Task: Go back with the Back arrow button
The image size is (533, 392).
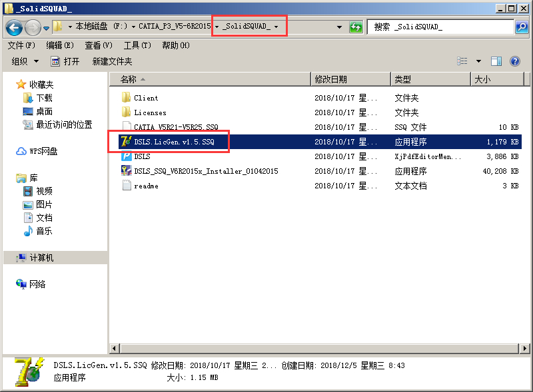Action: pyautogui.click(x=14, y=27)
